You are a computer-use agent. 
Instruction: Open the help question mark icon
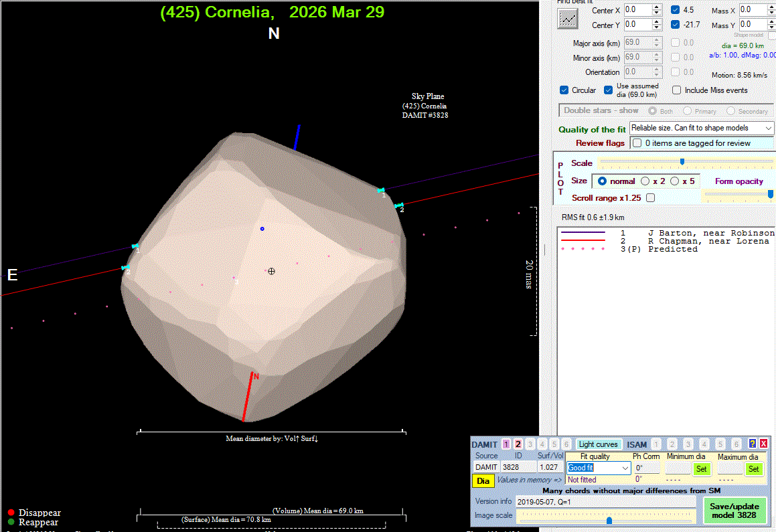pos(753,444)
